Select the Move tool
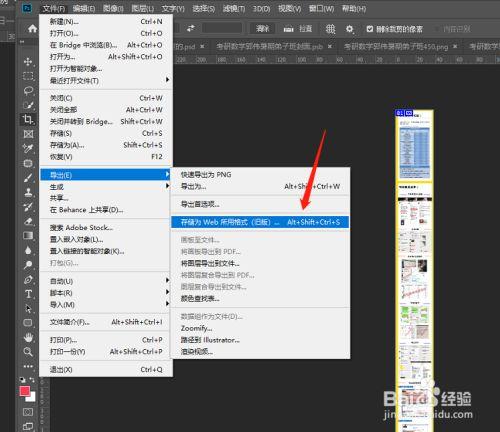This screenshot has height=432, width=500. 28,61
